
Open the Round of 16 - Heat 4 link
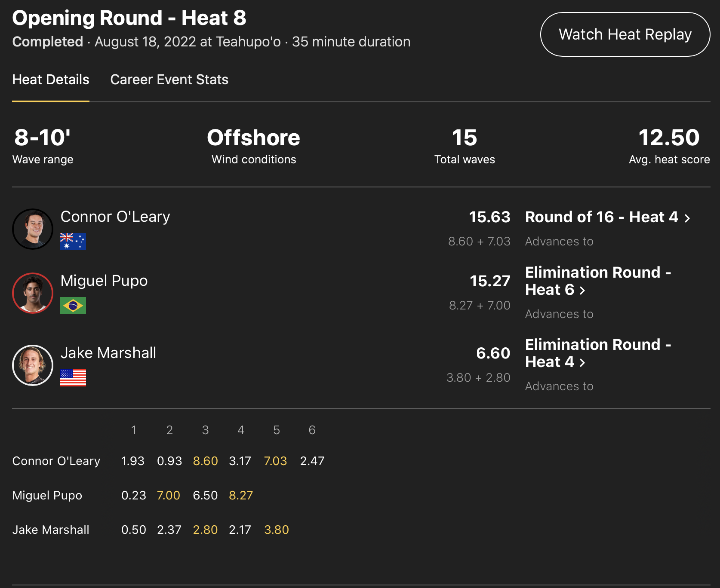(601, 217)
